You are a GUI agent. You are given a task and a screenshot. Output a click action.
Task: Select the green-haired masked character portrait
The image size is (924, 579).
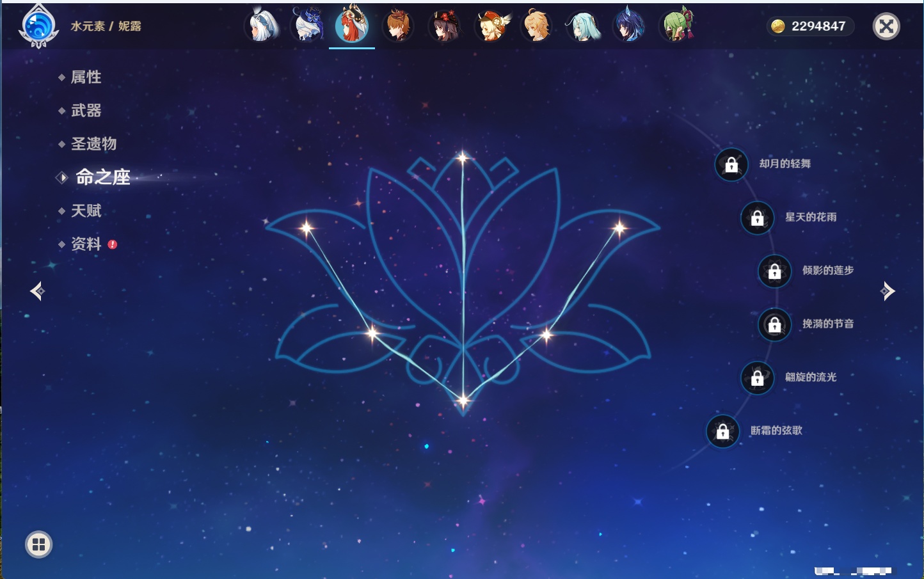tap(676, 26)
